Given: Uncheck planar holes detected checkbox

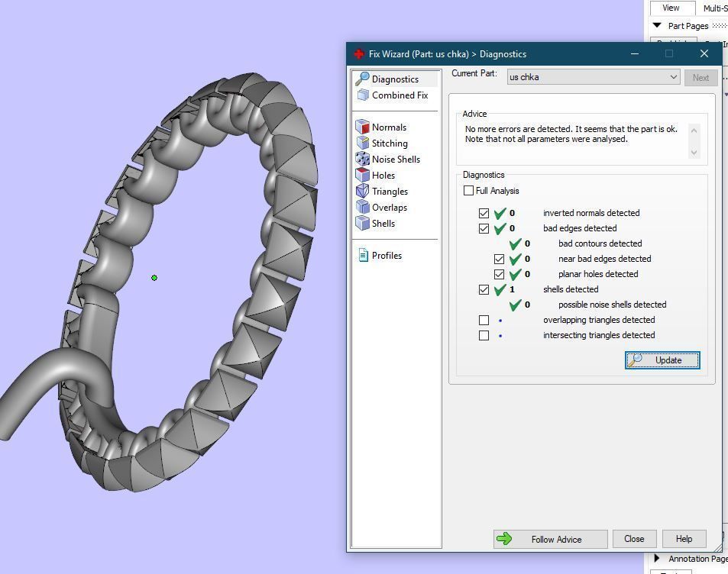Looking at the screenshot, I should coord(499,274).
